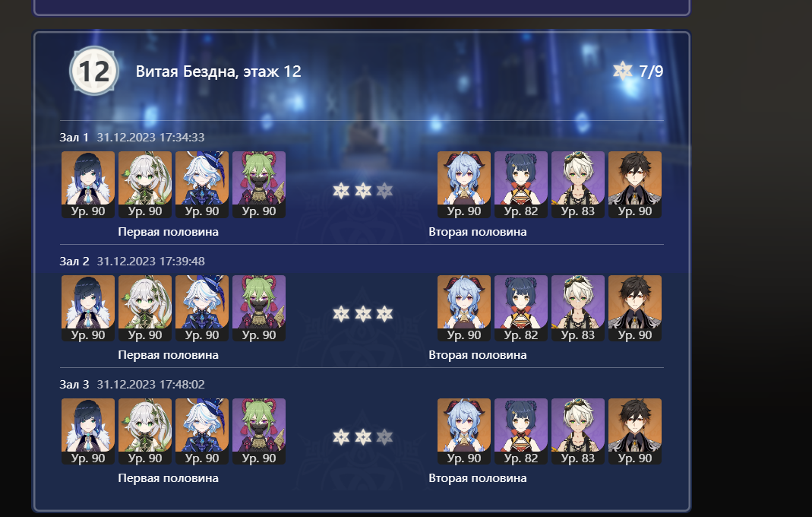Select Nahida portrait in Зал 2 first half
This screenshot has width=812, height=517.
click(x=145, y=309)
